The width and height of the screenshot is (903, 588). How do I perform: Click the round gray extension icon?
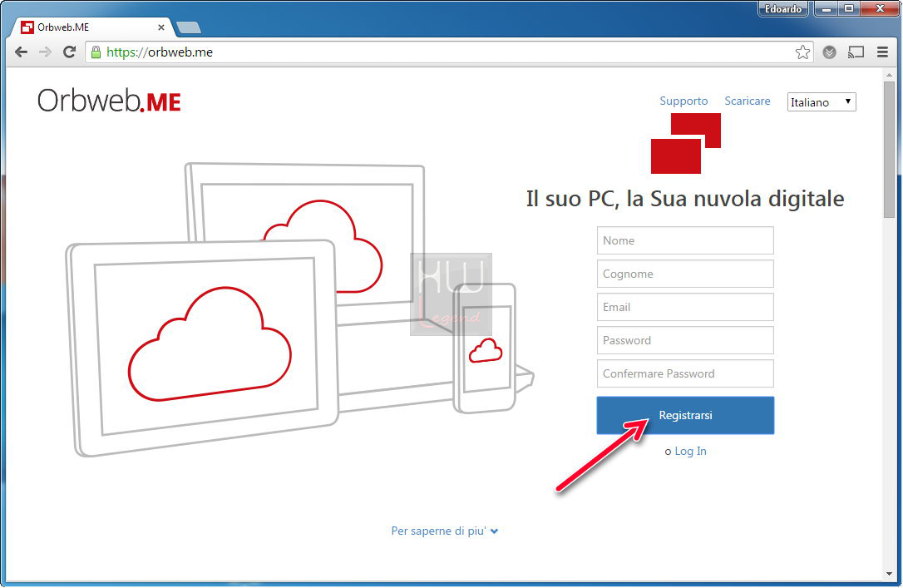pyautogui.click(x=829, y=52)
